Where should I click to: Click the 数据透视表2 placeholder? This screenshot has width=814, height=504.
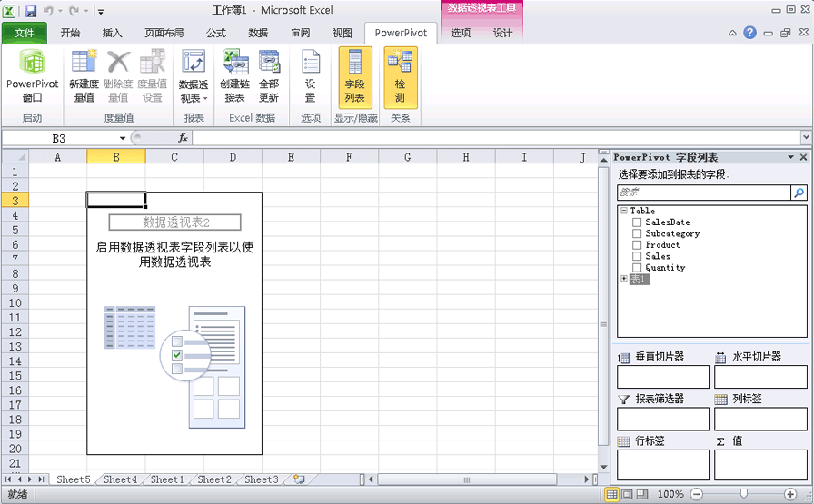pos(175,222)
